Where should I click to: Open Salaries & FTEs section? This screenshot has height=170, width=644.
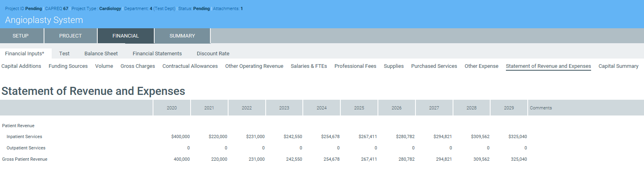pyautogui.click(x=309, y=66)
